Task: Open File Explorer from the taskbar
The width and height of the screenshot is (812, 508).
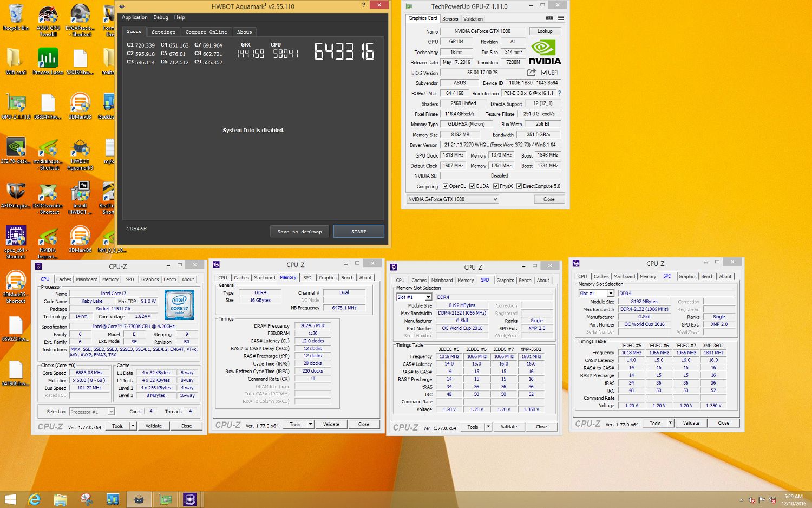Action: pos(60,499)
